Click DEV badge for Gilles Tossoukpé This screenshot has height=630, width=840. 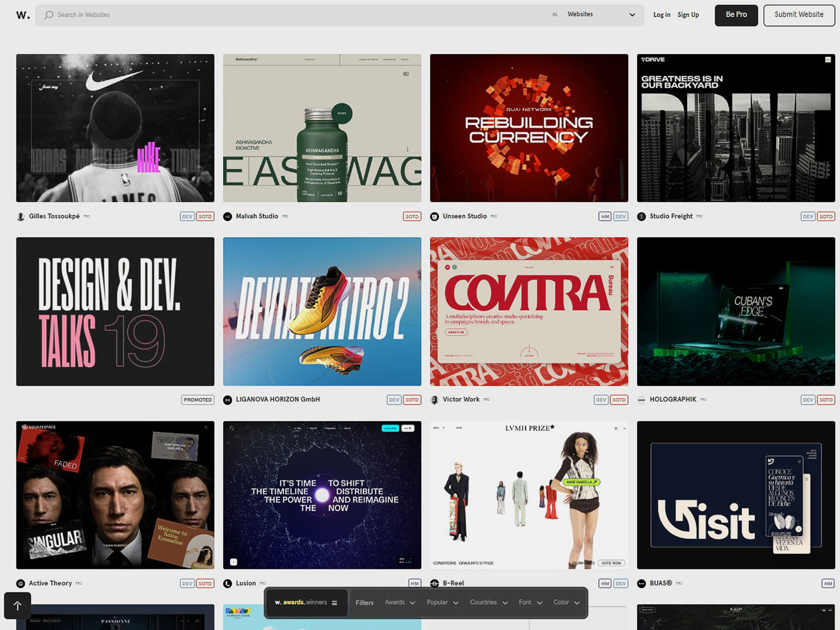click(187, 217)
